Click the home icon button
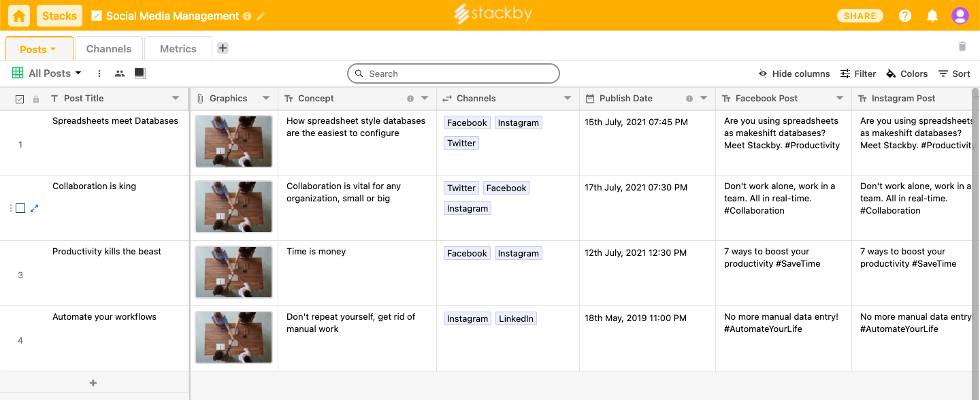Viewport: 980px width, 400px height. pos(19,16)
